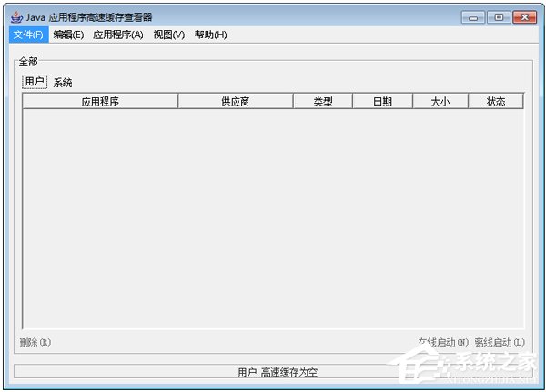Maximize the Java cache viewer window
This screenshot has height=392, width=546.
(x=499, y=17)
